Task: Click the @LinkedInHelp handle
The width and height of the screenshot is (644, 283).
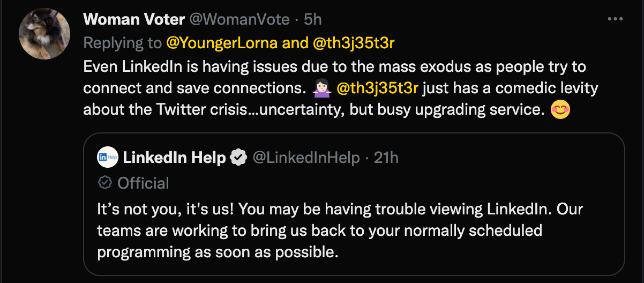Action: tap(305, 158)
